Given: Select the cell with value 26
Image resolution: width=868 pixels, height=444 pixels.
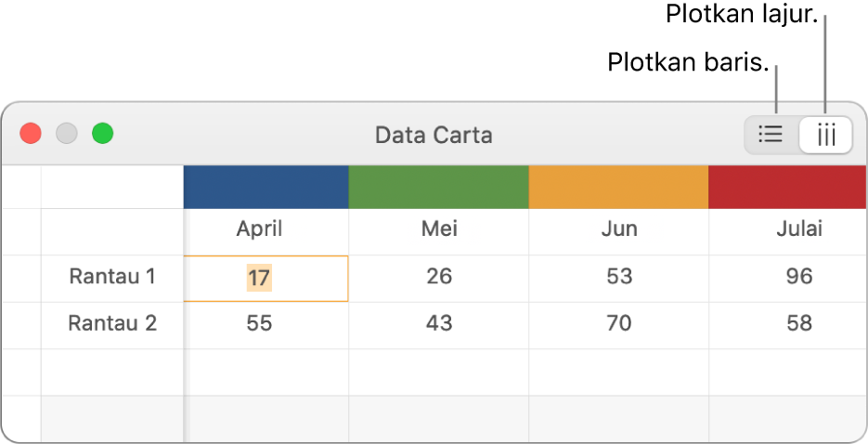Looking at the screenshot, I should [438, 277].
